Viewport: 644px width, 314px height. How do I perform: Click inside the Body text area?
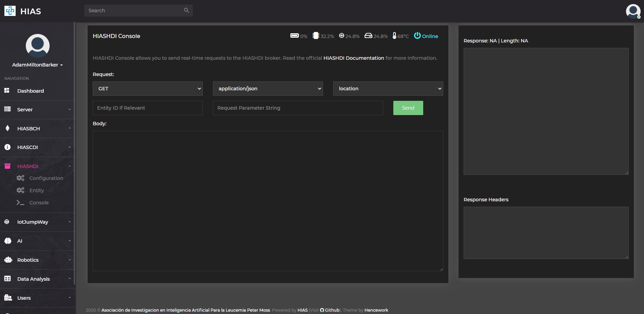pyautogui.click(x=268, y=201)
